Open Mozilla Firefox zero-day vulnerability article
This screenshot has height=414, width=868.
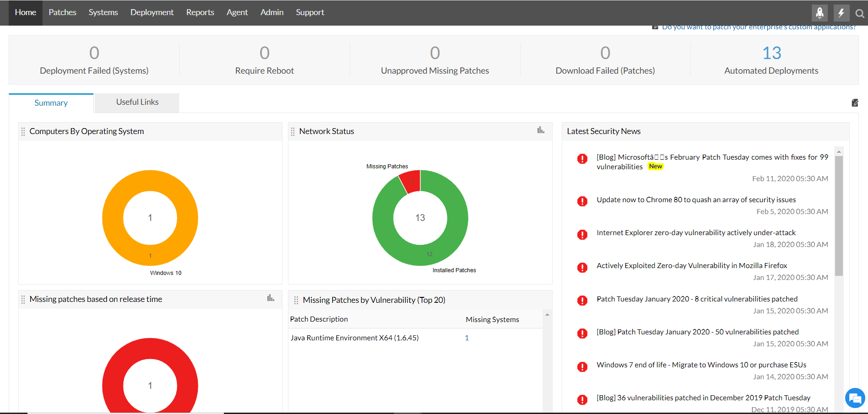coord(692,266)
